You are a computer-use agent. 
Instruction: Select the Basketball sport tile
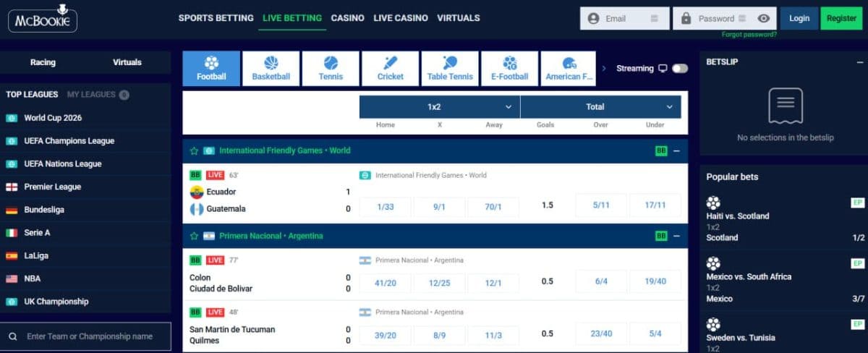coord(271,69)
